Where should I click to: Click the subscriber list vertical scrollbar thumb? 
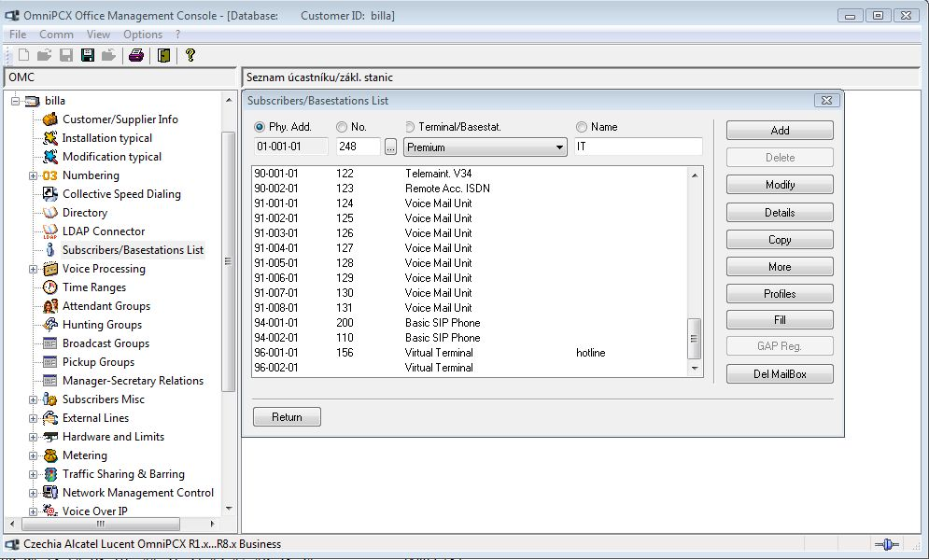click(694, 338)
